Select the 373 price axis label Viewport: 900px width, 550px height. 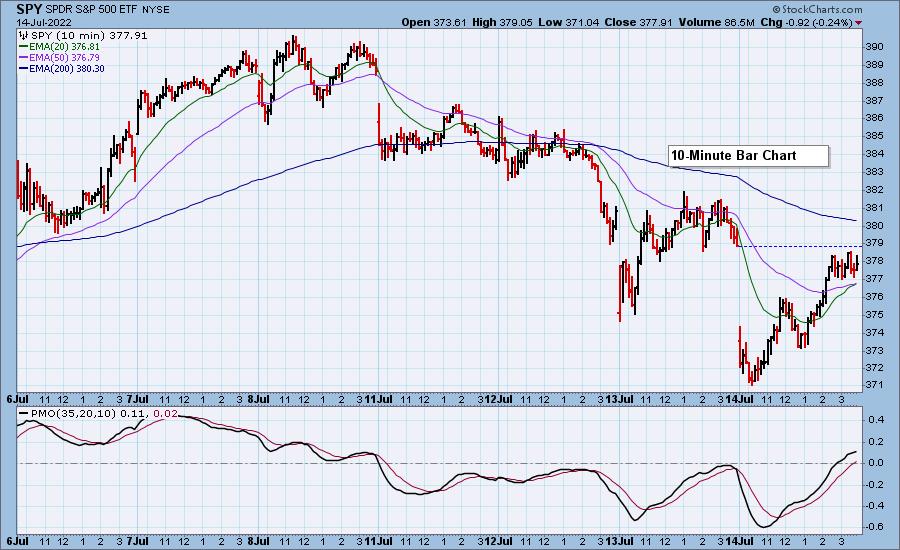coord(874,350)
